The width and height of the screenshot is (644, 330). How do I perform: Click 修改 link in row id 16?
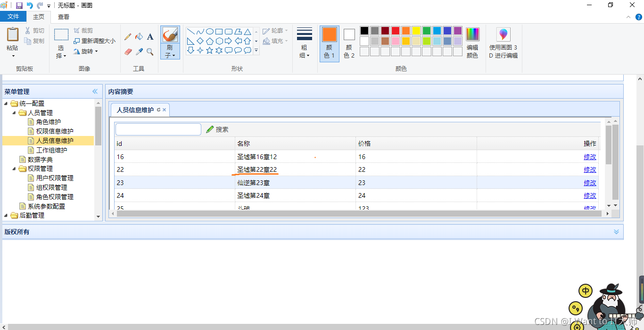click(x=590, y=157)
